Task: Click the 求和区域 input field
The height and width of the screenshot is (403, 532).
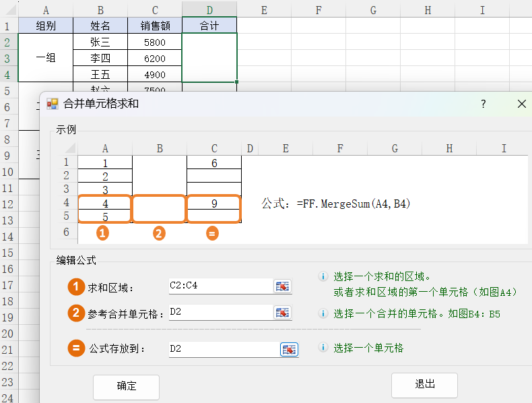Action: [220, 286]
